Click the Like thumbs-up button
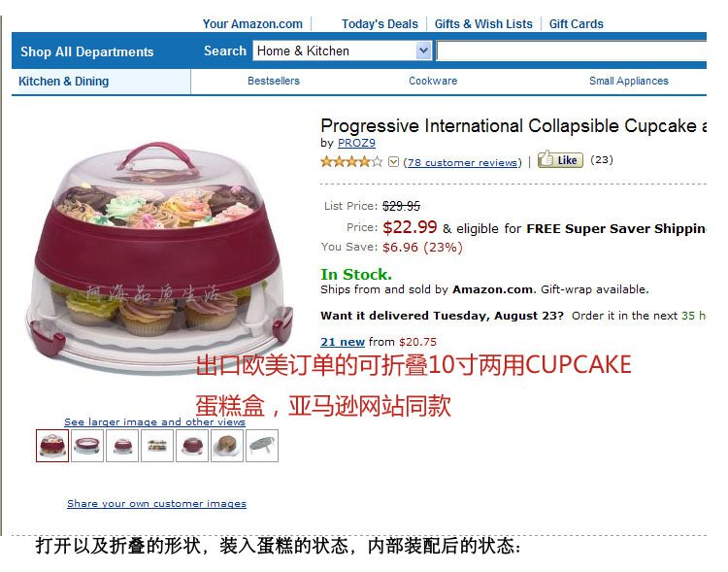The height and width of the screenshot is (572, 728). 560,160
